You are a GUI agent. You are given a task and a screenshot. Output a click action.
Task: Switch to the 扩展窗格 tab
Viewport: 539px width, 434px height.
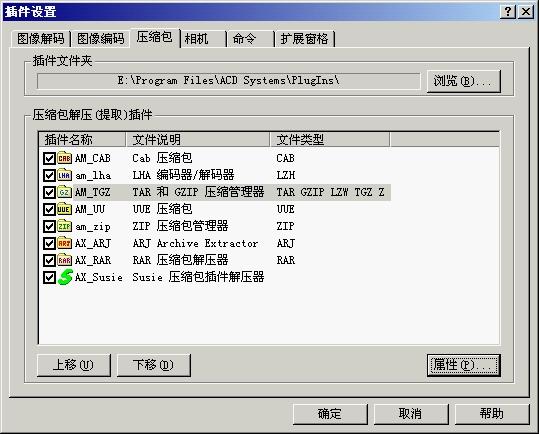tap(305, 39)
